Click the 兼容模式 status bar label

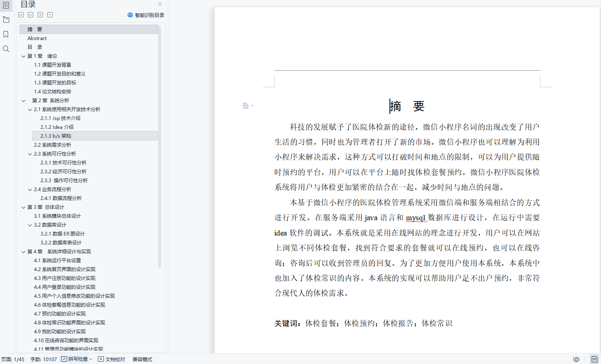[x=142, y=359]
